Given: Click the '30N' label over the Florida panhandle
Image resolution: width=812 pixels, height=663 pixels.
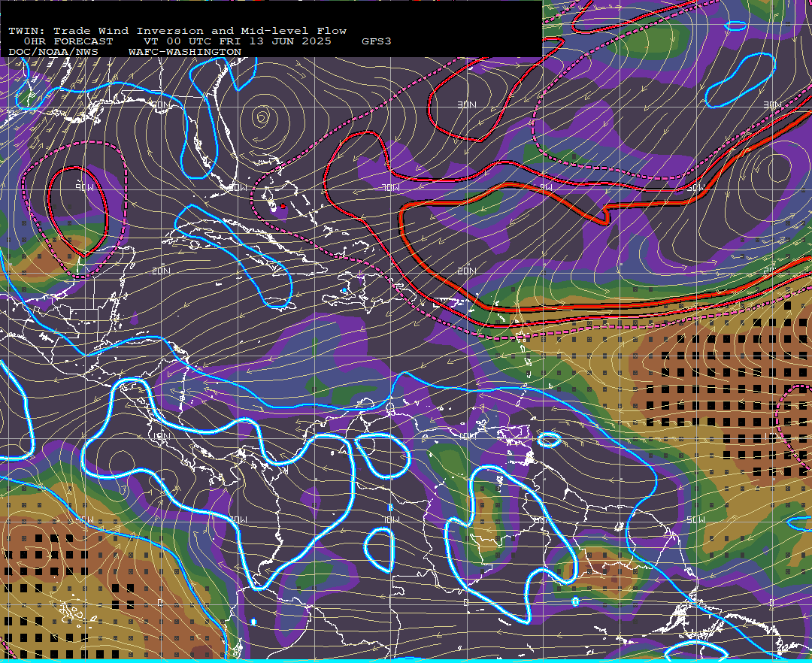Looking at the screenshot, I should click(160, 105).
